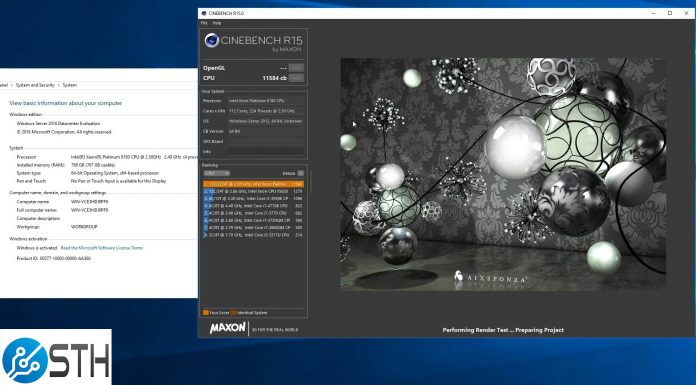Select the 2C/4T @ 1.70 GHz i5-3317U row
The width and height of the screenshot is (696, 385).
coord(253,234)
